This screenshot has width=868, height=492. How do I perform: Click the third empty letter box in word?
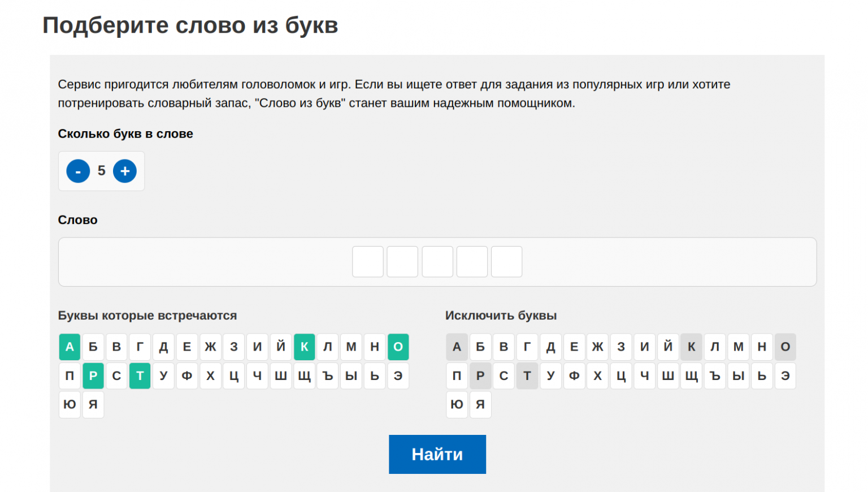437,262
